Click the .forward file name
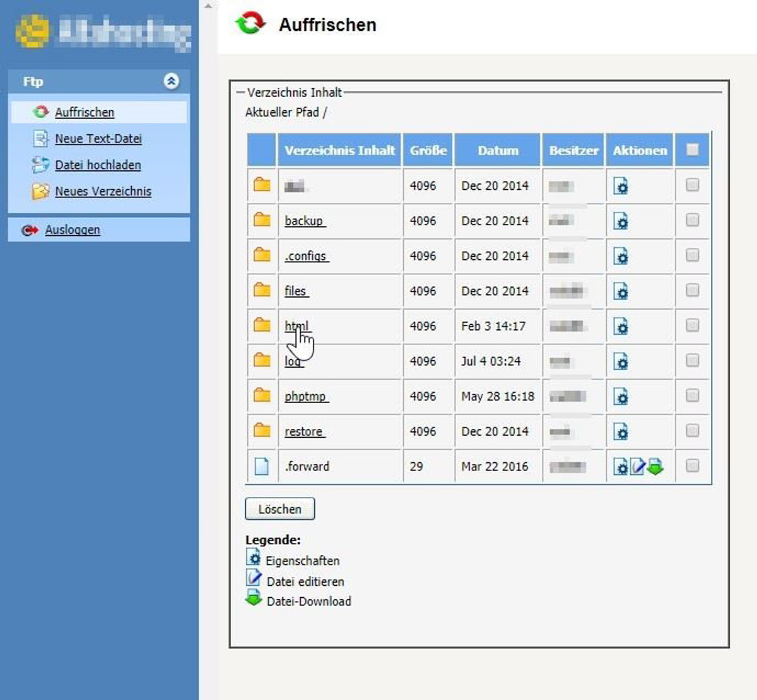 pos(307,467)
